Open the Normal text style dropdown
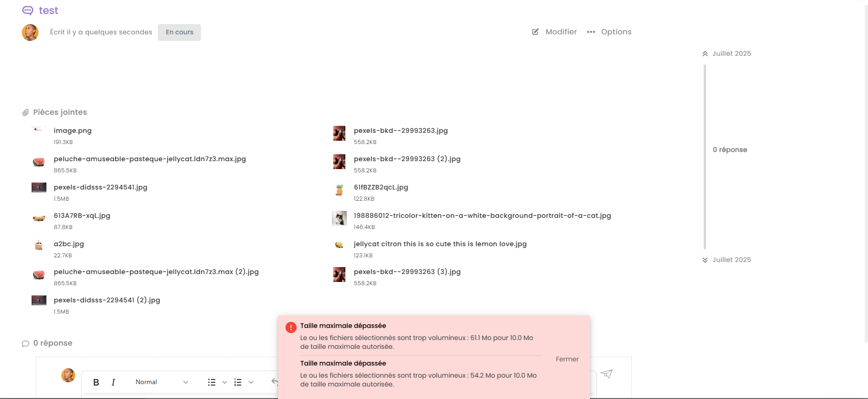Screen dimensions: 868x399 (161, 382)
